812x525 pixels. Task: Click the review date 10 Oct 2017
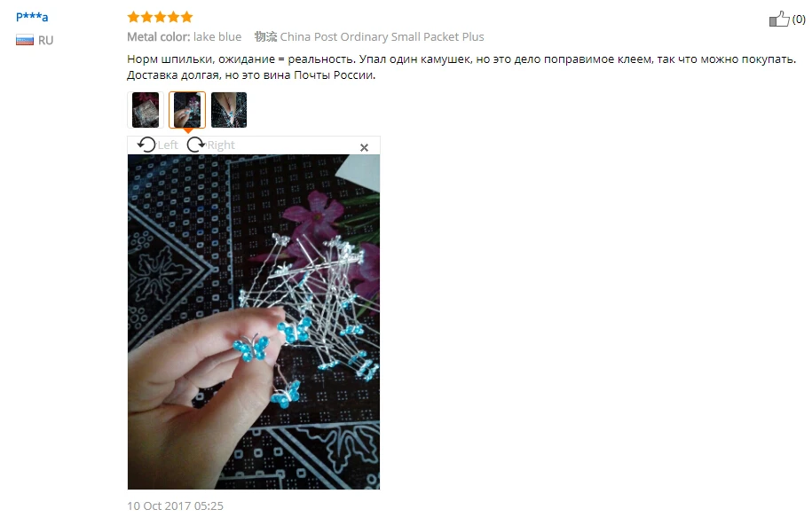coord(175,505)
